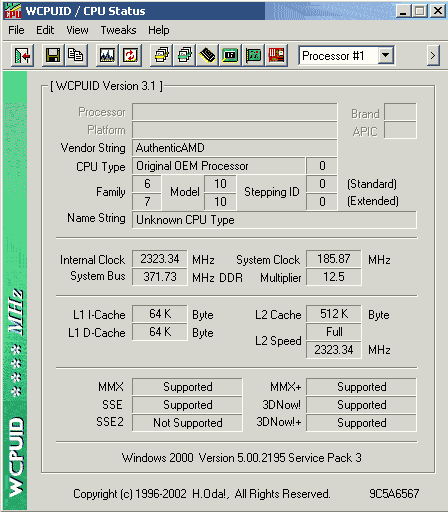Open the View menu
Viewport: 448px width, 512px height.
[77, 30]
